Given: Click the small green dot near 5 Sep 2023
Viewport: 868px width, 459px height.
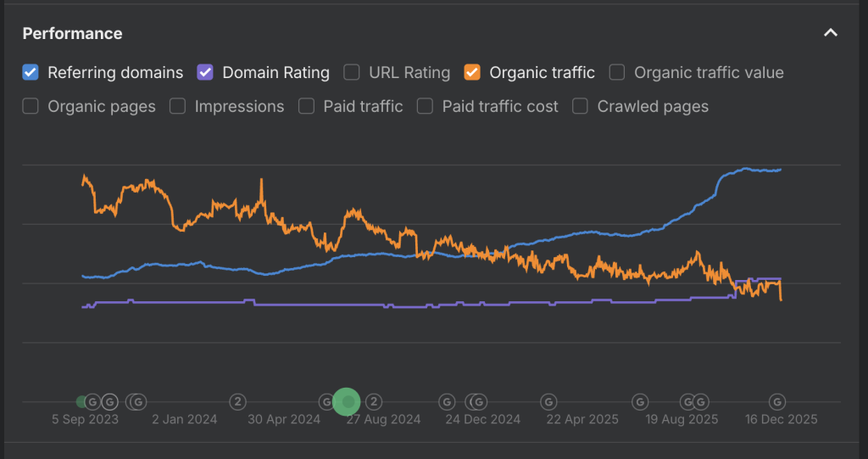Looking at the screenshot, I should coord(81,401).
